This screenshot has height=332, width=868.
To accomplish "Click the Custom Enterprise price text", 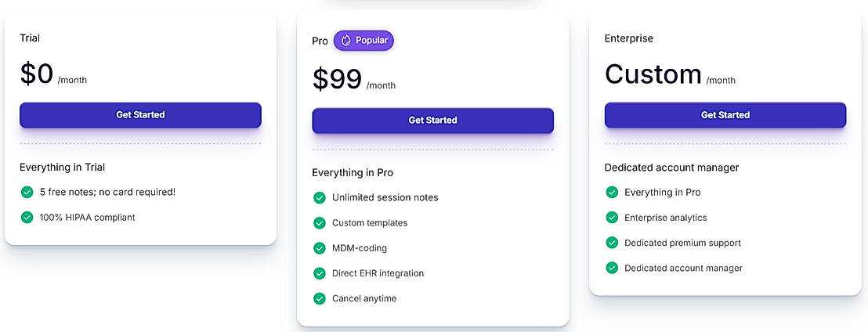I will (653, 74).
